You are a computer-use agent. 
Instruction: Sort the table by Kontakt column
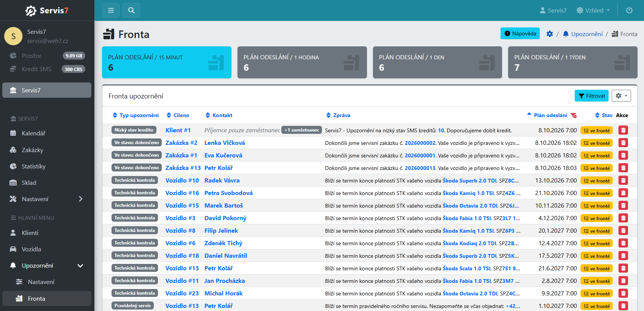coord(219,115)
